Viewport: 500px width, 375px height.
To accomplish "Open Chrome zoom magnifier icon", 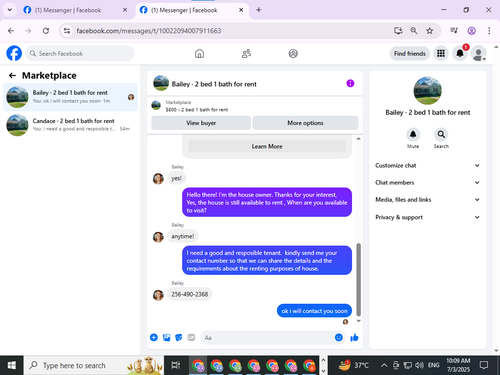I will coord(414,31).
